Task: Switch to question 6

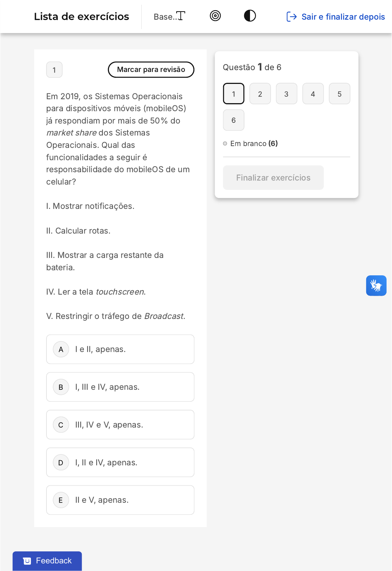Action: pos(234,120)
